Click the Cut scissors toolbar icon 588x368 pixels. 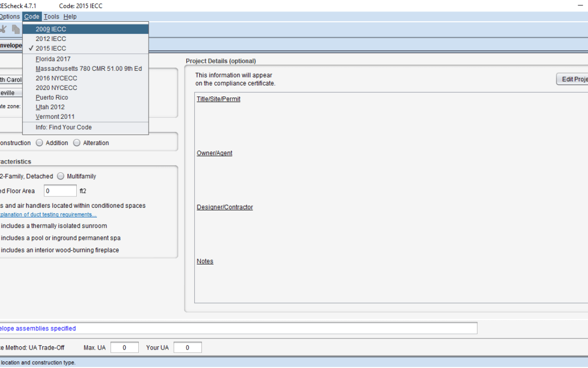pos(3,29)
